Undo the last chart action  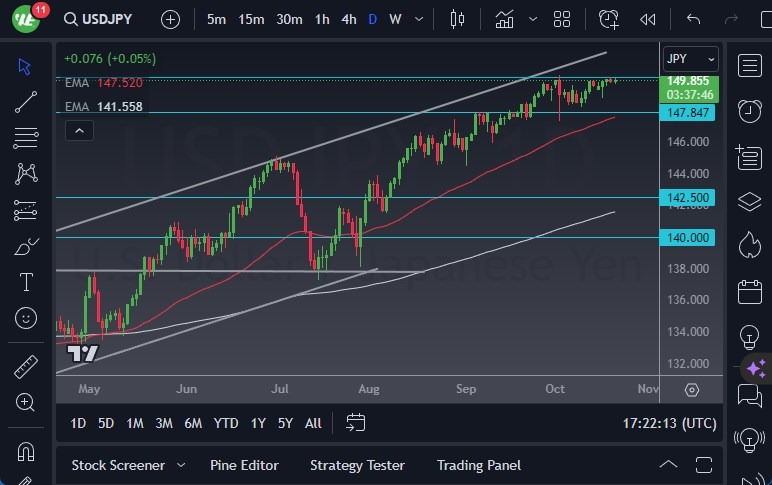tap(693, 19)
